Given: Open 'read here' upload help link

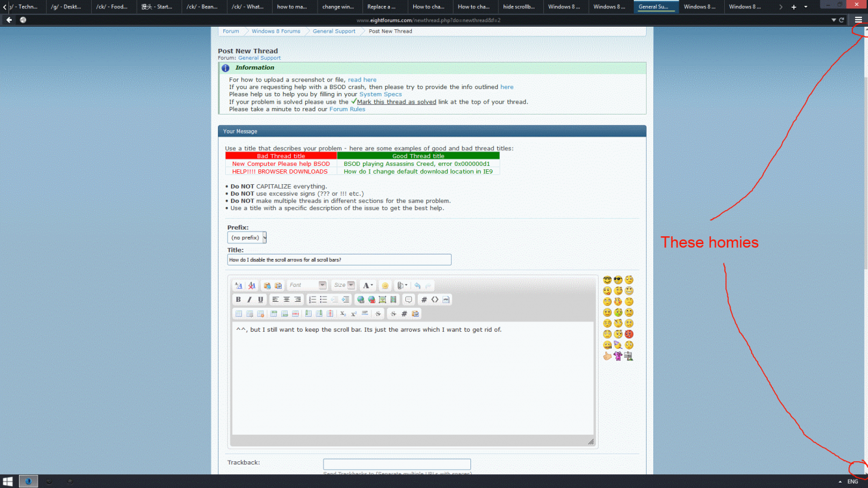Looking at the screenshot, I should click(362, 80).
